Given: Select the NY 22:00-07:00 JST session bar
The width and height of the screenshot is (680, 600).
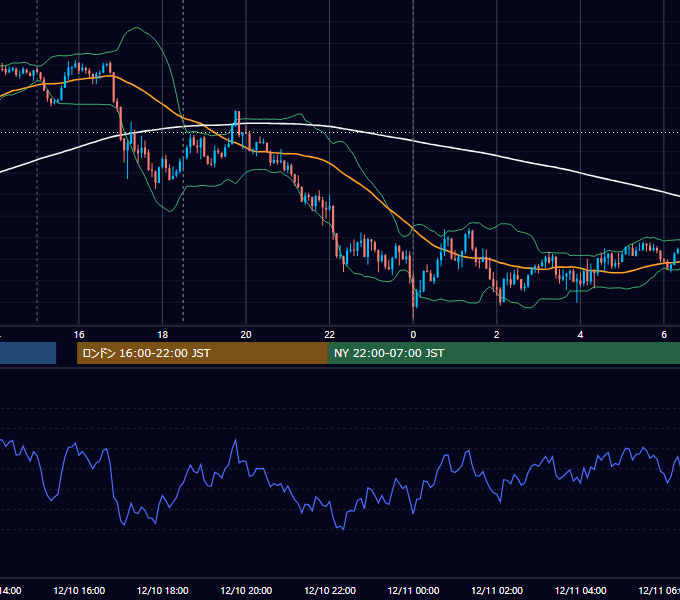Looking at the screenshot, I should point(503,353).
